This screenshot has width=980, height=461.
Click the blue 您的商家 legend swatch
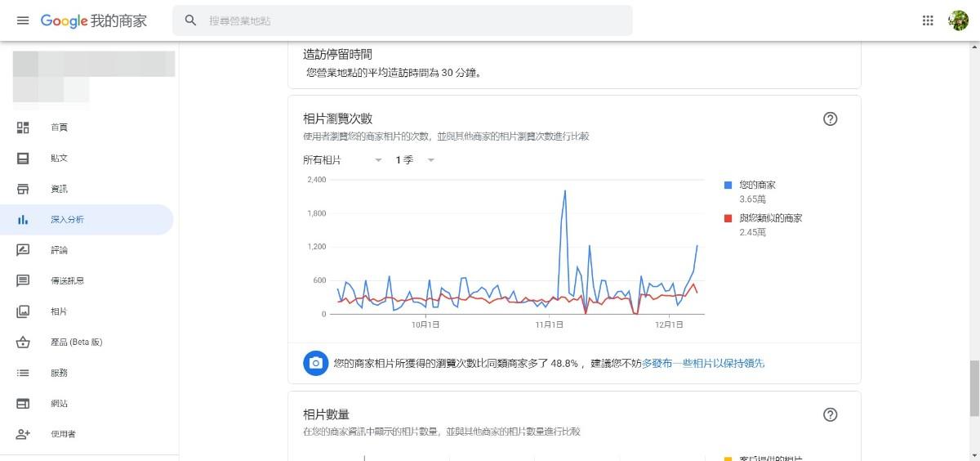(x=728, y=186)
